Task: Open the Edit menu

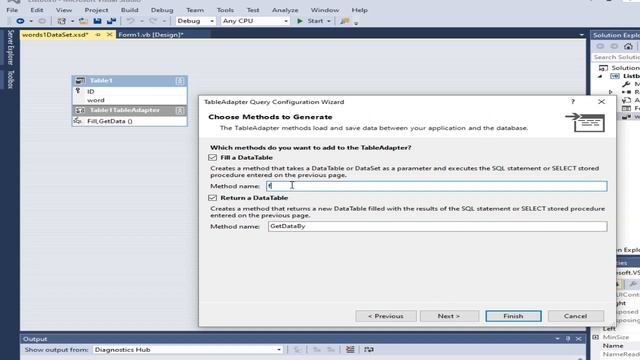Action: 36,10
